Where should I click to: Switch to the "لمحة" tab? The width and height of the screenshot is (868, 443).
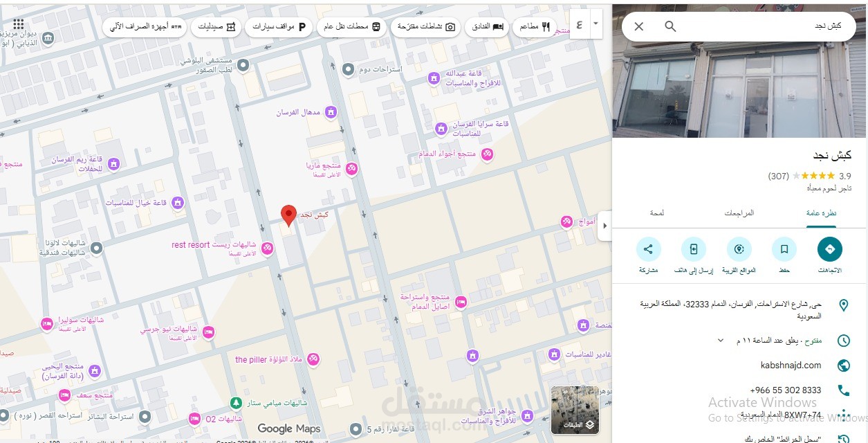coord(657,213)
